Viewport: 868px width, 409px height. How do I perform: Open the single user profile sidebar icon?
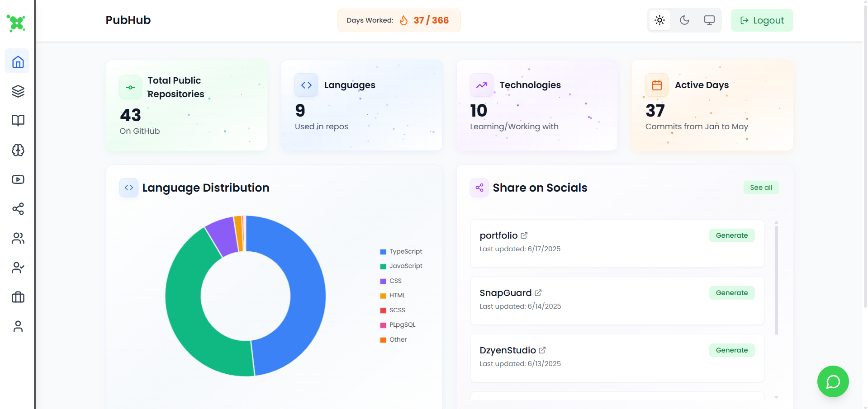click(x=18, y=326)
